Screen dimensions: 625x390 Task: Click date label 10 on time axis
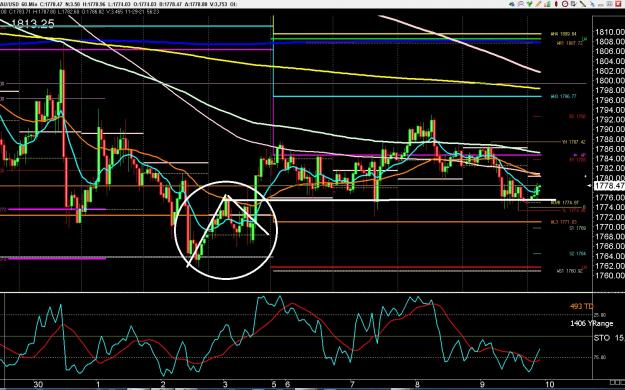(x=549, y=384)
